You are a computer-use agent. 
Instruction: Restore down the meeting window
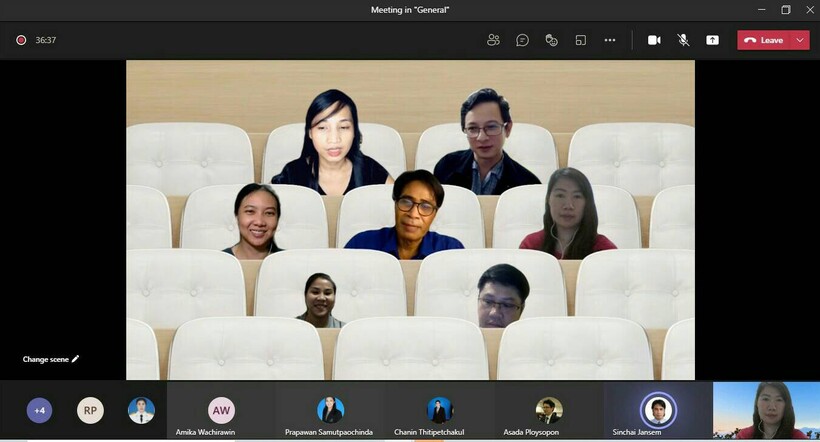click(x=785, y=9)
